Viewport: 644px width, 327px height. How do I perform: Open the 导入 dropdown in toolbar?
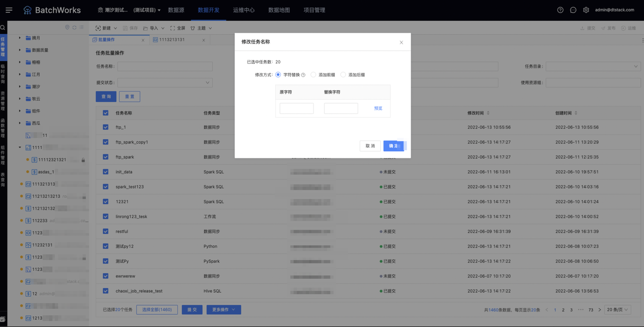(154, 28)
